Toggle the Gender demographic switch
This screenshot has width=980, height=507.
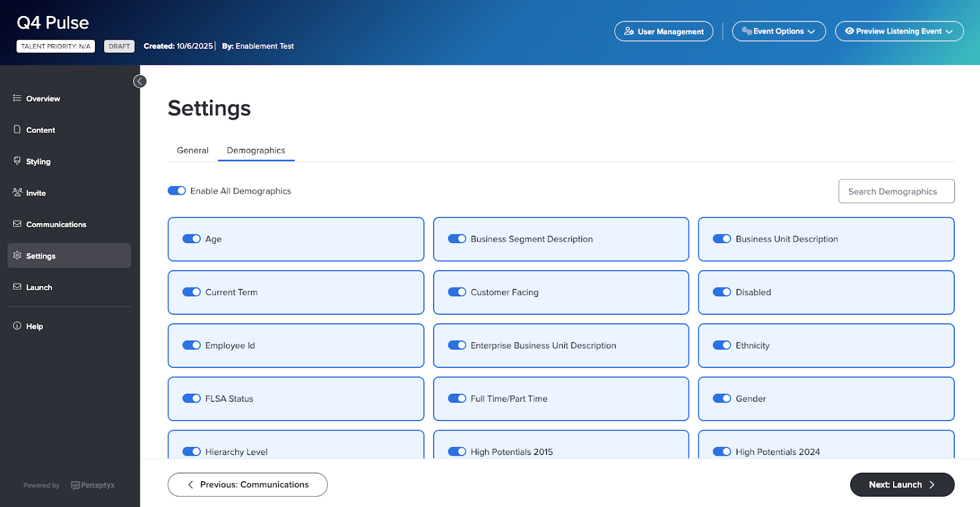coord(722,399)
